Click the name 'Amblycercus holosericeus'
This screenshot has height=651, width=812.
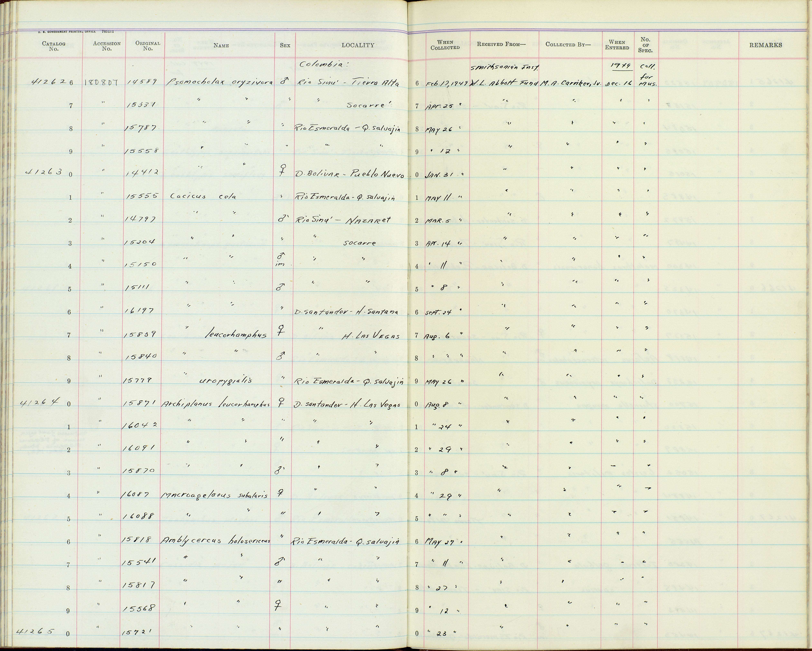tap(216, 540)
